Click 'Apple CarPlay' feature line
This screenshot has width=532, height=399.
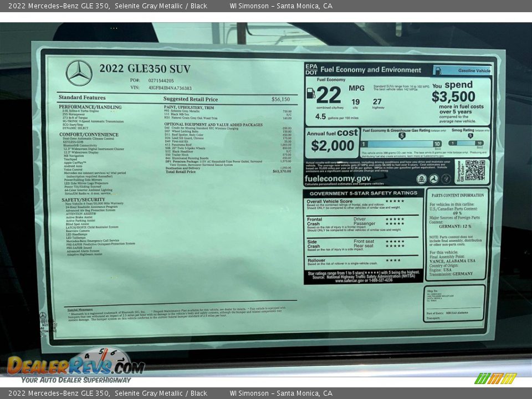click(75, 162)
